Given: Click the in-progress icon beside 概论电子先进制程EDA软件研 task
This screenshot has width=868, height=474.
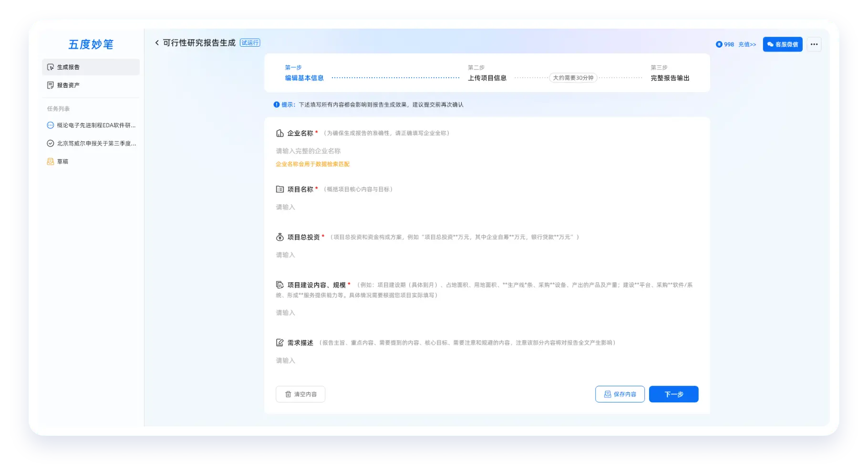Looking at the screenshot, I should tap(50, 125).
